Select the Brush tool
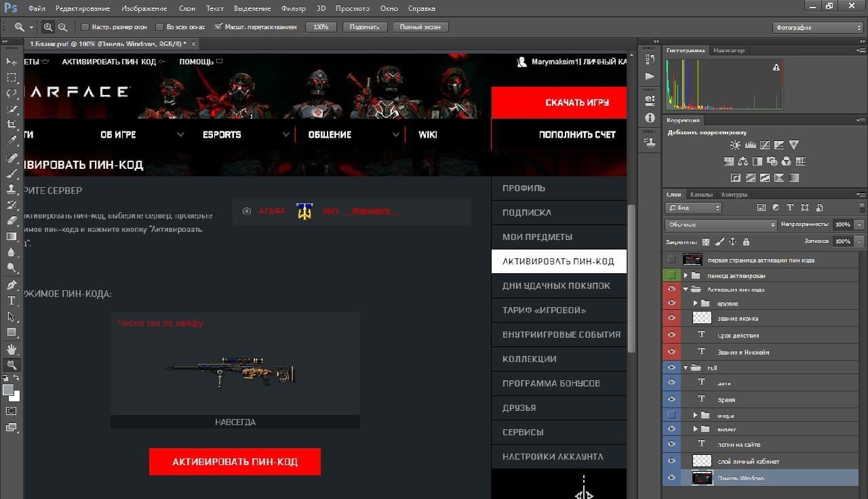This screenshot has height=499, width=868. coord(12,173)
